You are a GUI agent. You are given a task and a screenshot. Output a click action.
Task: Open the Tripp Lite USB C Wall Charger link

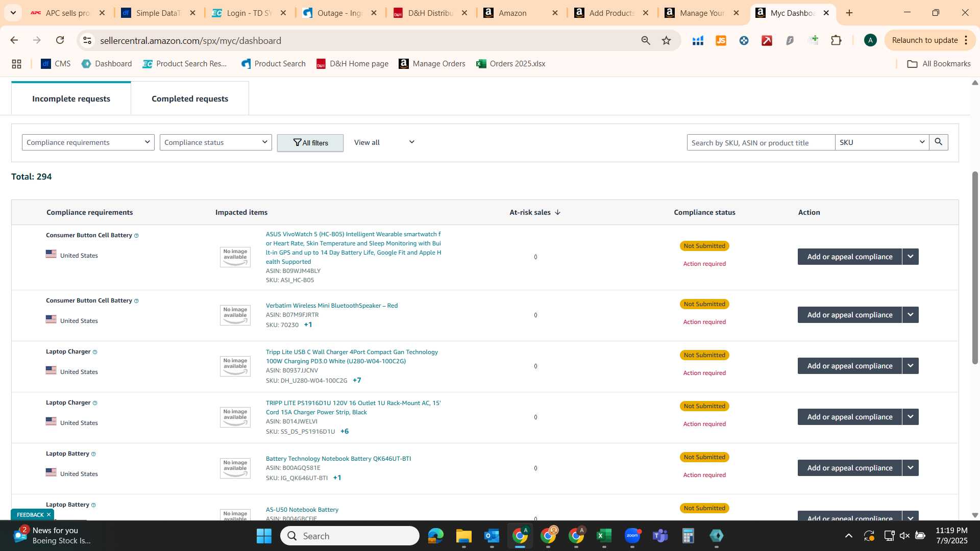coord(352,357)
